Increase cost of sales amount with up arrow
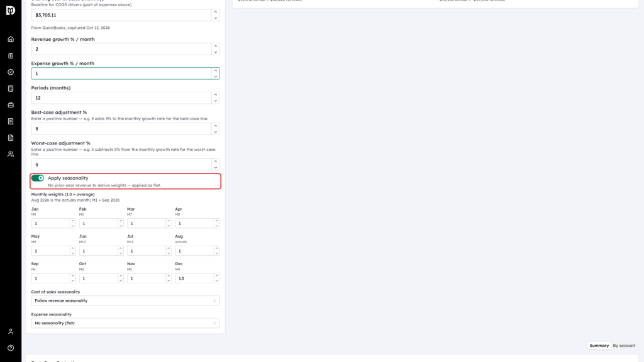The width and height of the screenshot is (644, 362). [216, 13]
